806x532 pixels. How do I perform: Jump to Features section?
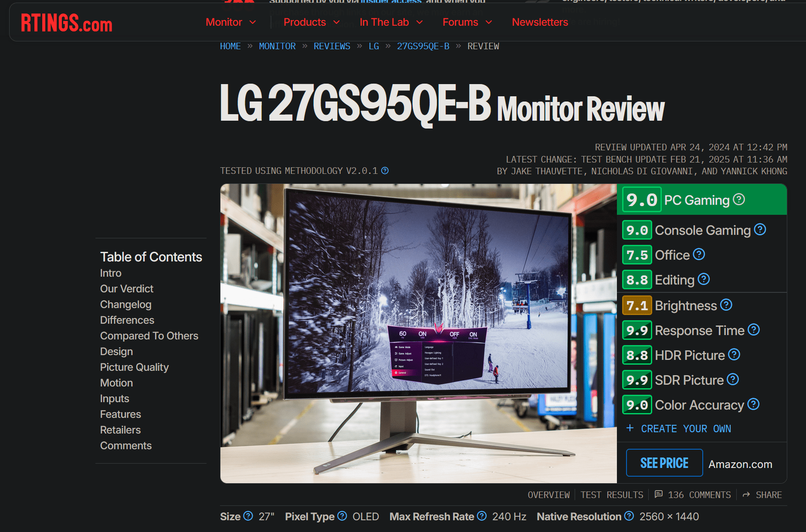(120, 414)
